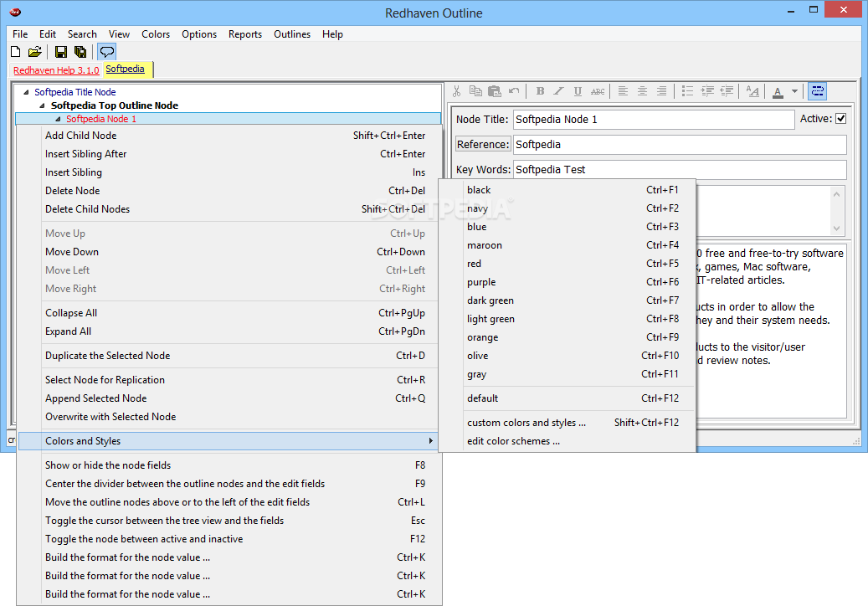Viewport: 868px width, 606px height.
Task: Toggle the word wrap icon
Action: pos(818,91)
